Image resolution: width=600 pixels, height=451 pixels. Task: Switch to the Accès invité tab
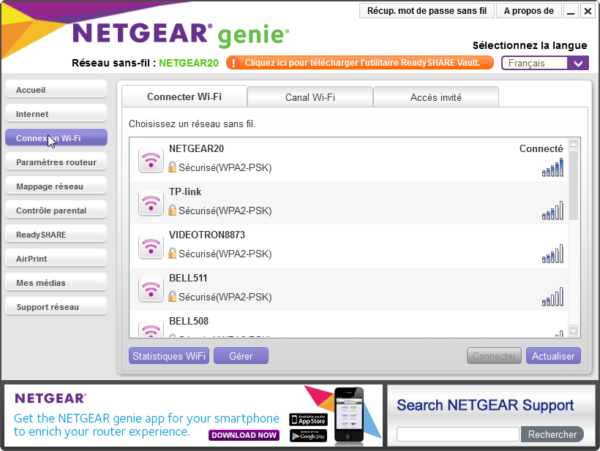(x=436, y=97)
